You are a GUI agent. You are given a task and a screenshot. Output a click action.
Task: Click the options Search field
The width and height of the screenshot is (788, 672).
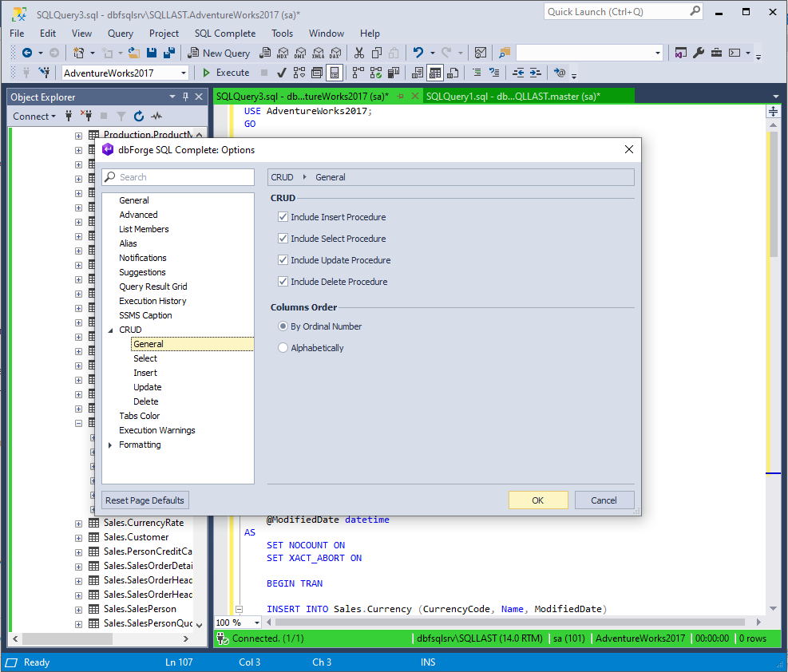point(178,177)
